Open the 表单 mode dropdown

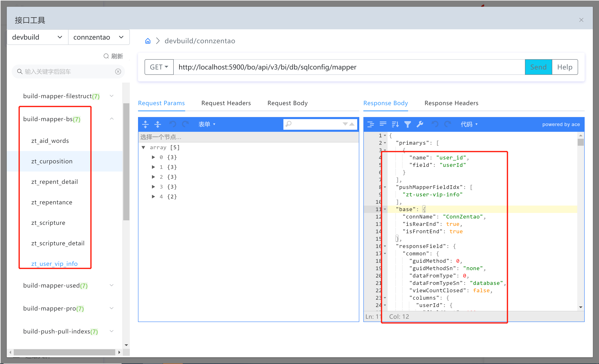(x=207, y=124)
